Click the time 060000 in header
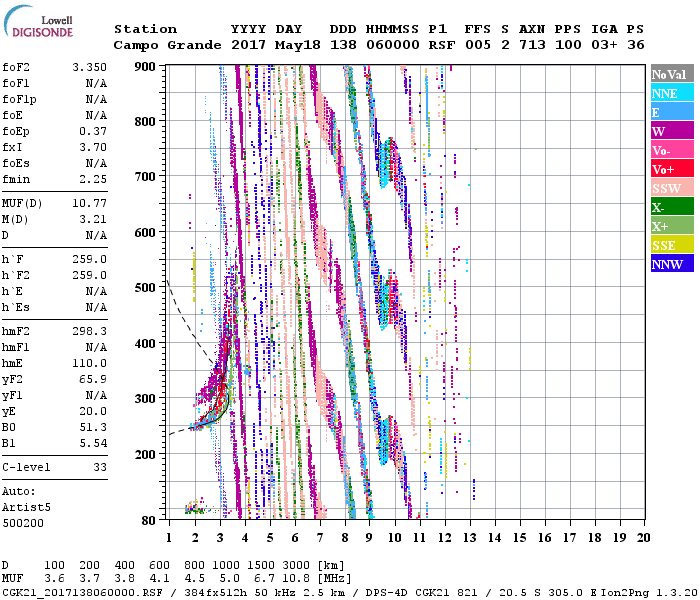The image size is (700, 600). (393, 45)
